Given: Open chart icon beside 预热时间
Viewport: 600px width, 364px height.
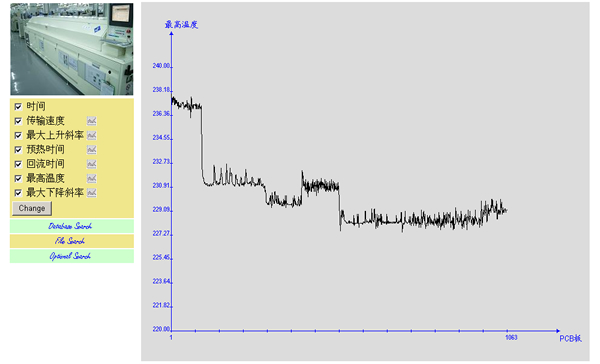Looking at the screenshot, I should click(91, 150).
